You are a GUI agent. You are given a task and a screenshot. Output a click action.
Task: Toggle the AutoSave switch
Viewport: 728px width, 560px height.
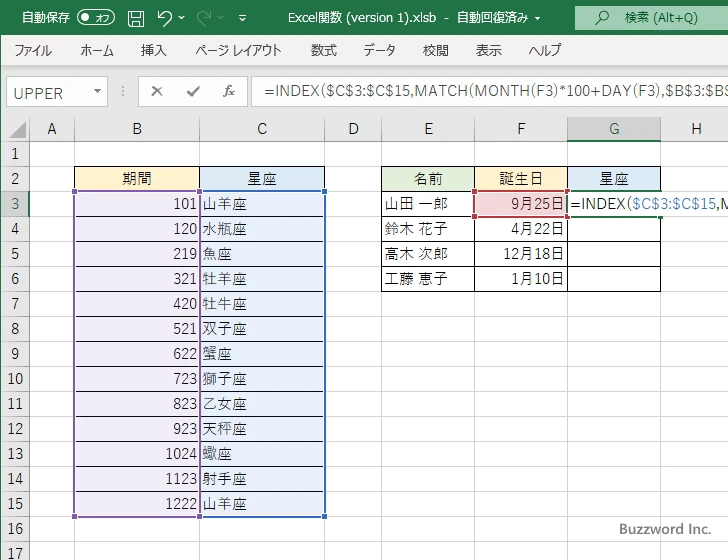[x=96, y=18]
